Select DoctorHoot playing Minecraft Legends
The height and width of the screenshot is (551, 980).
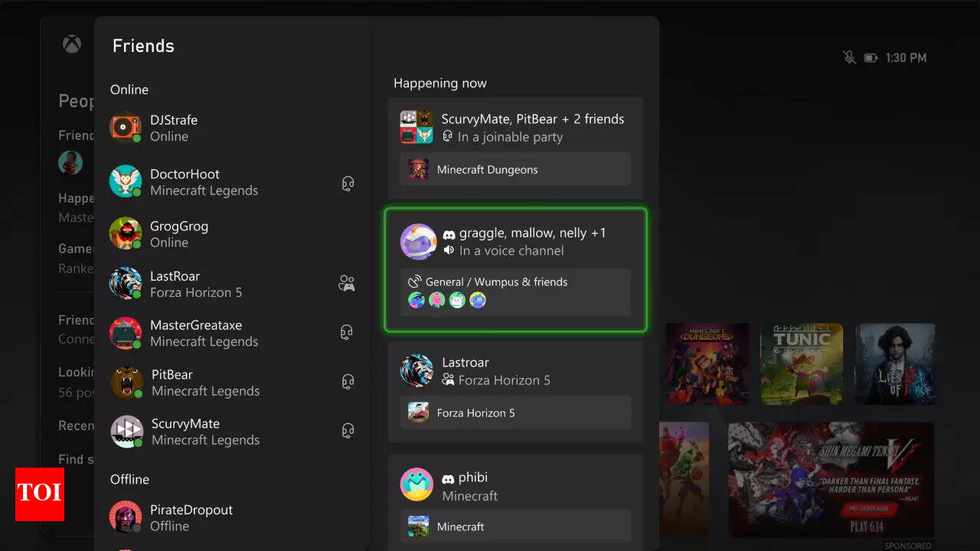pos(233,182)
